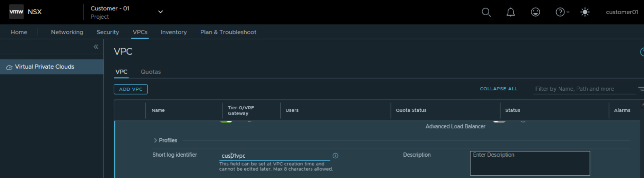
Task: Click the smiley feedback icon
Action: [535, 12]
